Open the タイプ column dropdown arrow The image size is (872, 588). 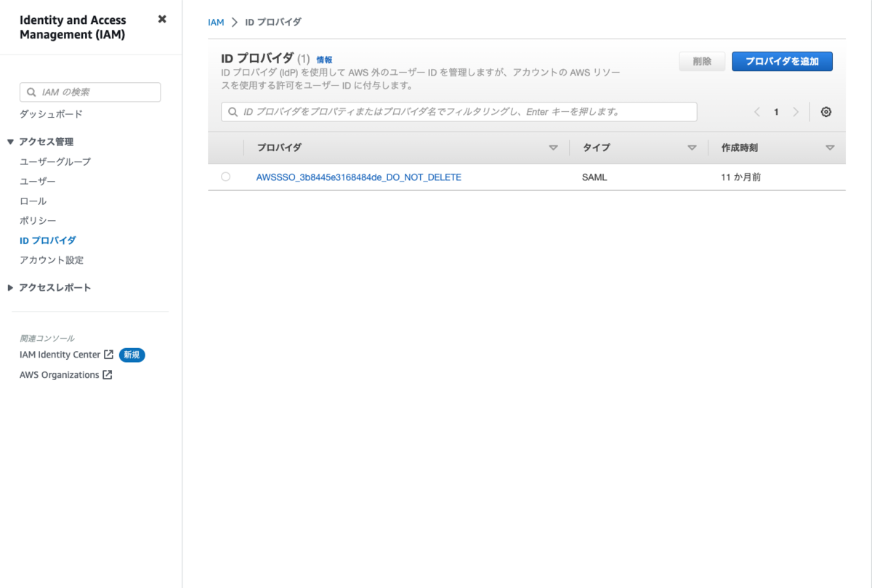click(690, 147)
